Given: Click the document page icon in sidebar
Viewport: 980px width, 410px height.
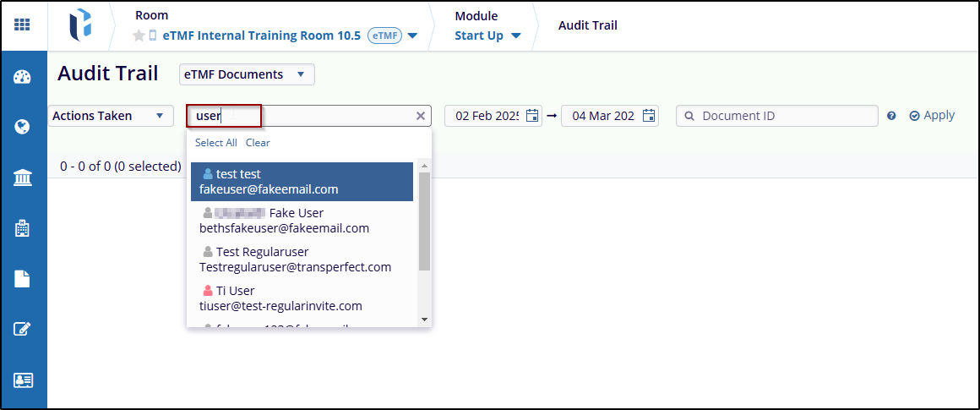Looking at the screenshot, I should [x=23, y=278].
